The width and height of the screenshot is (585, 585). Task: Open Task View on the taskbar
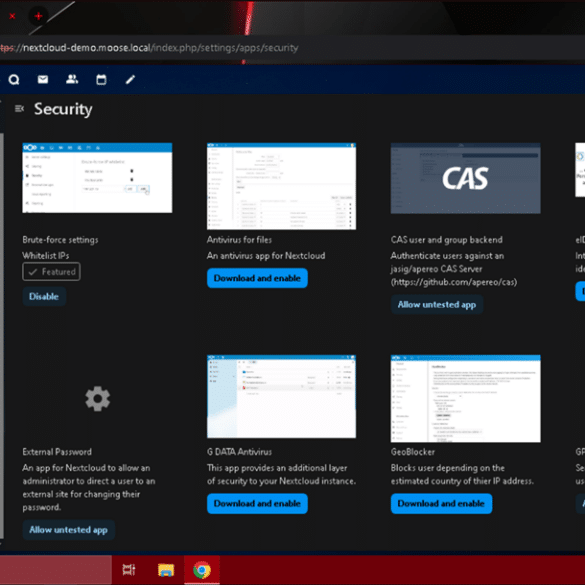(129, 570)
